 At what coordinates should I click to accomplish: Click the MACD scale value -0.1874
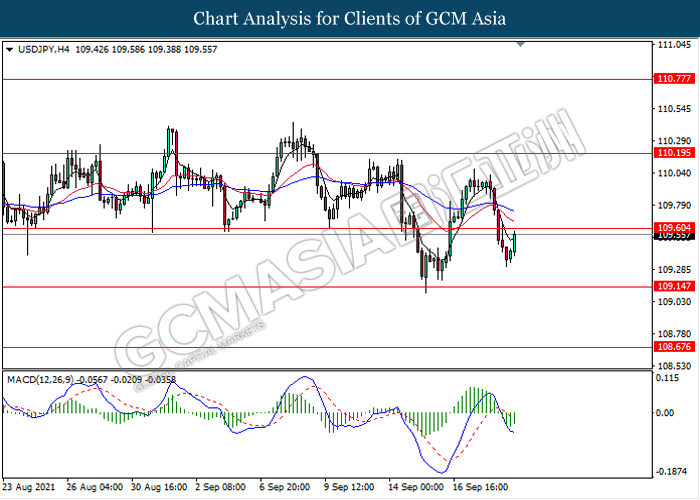[x=671, y=471]
